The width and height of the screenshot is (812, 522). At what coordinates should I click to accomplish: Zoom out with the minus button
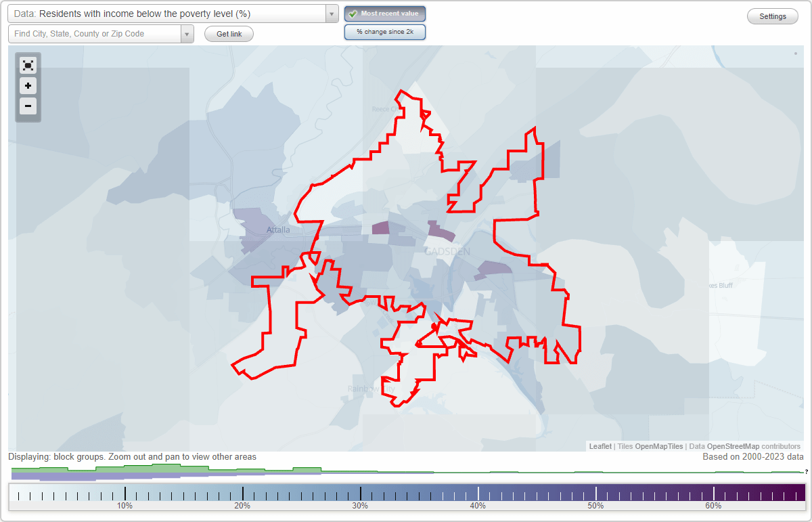click(28, 106)
